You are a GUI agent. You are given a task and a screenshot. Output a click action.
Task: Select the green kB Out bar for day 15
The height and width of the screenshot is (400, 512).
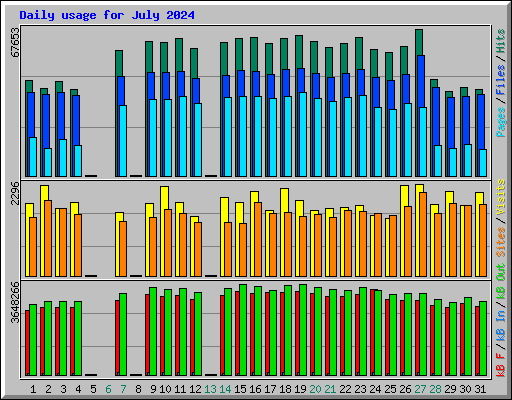point(243,330)
